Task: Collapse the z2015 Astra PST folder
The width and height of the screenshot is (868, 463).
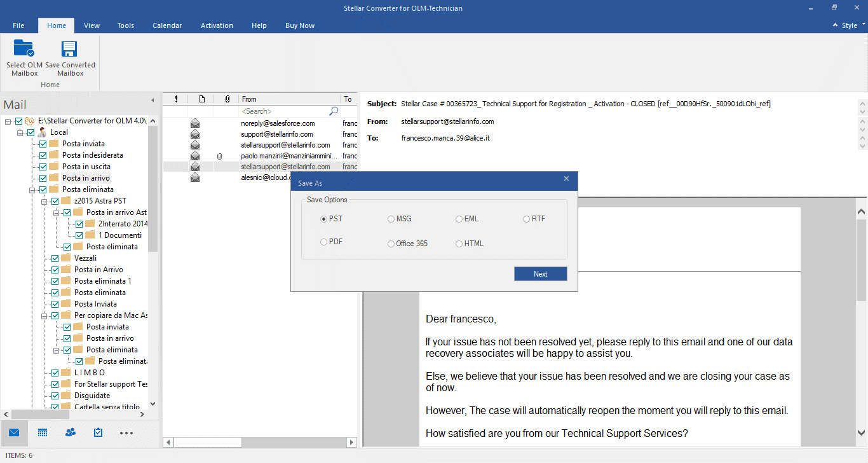Action: pos(45,201)
